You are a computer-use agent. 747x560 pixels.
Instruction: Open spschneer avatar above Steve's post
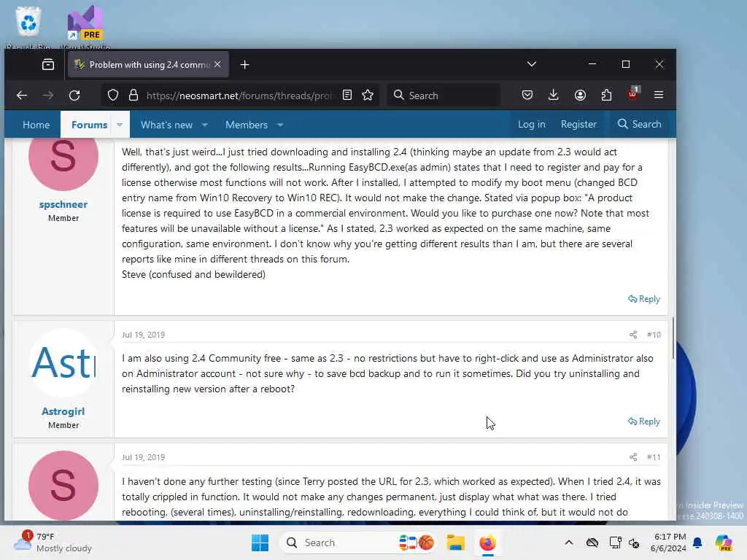tap(63, 163)
